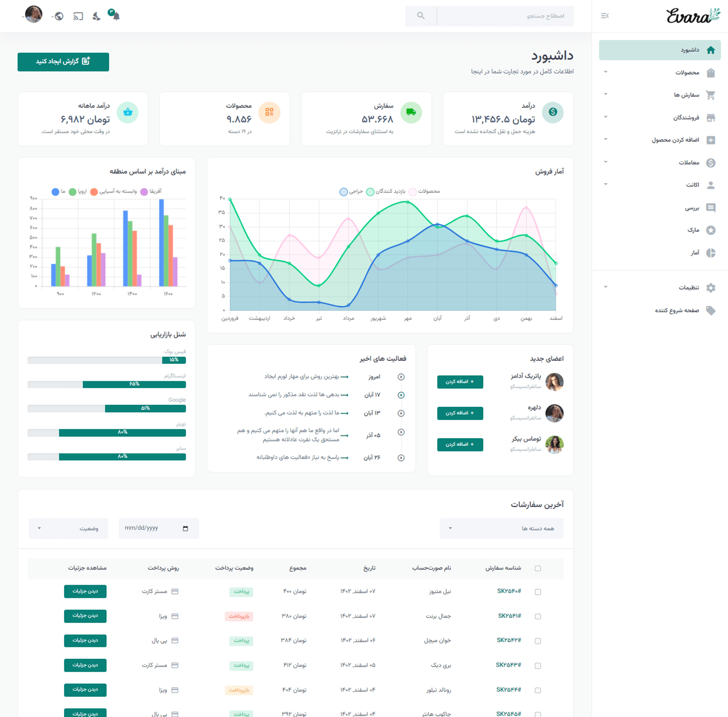This screenshot has width=728, height=717.
Task: Open the language globe icon
Action: (59, 16)
